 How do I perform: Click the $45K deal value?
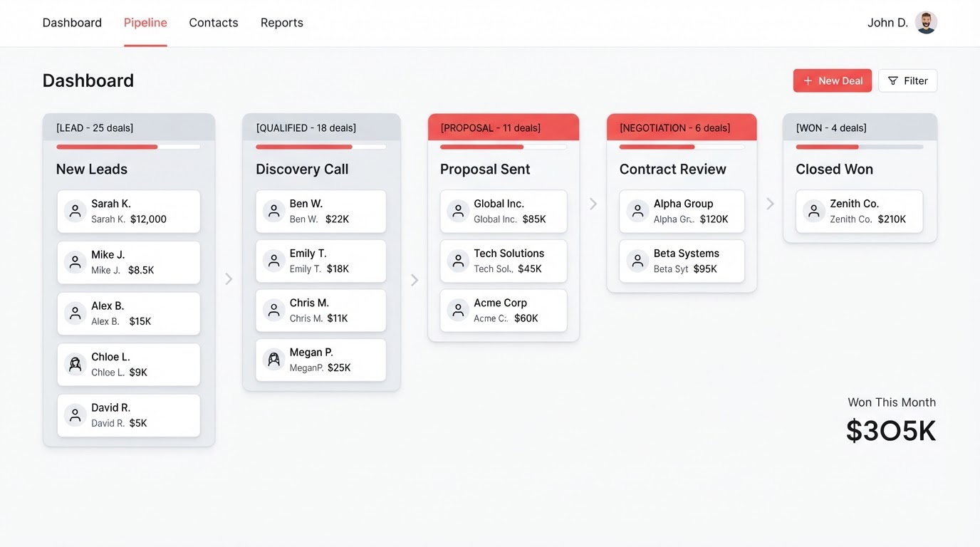pos(530,269)
